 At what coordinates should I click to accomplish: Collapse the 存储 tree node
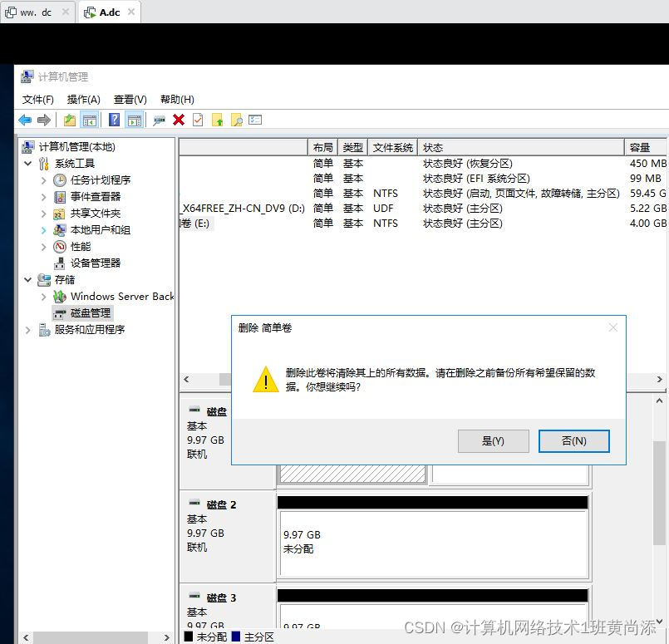[27, 279]
